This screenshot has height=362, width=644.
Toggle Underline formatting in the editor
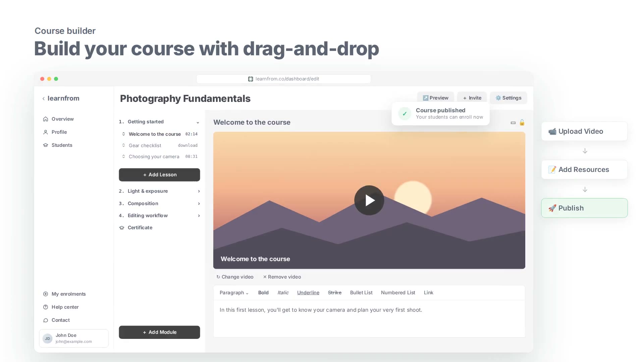(308, 293)
